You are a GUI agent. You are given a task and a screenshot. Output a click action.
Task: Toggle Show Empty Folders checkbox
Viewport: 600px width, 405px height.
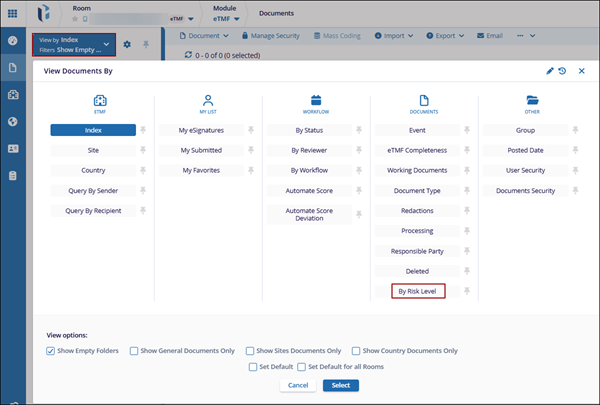point(51,351)
